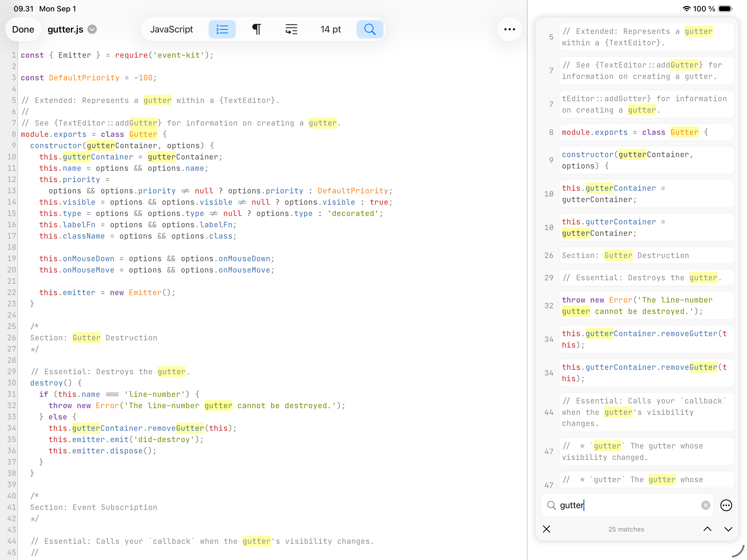Go to previous match arrow
The width and height of the screenshot is (747, 560).
point(707,529)
